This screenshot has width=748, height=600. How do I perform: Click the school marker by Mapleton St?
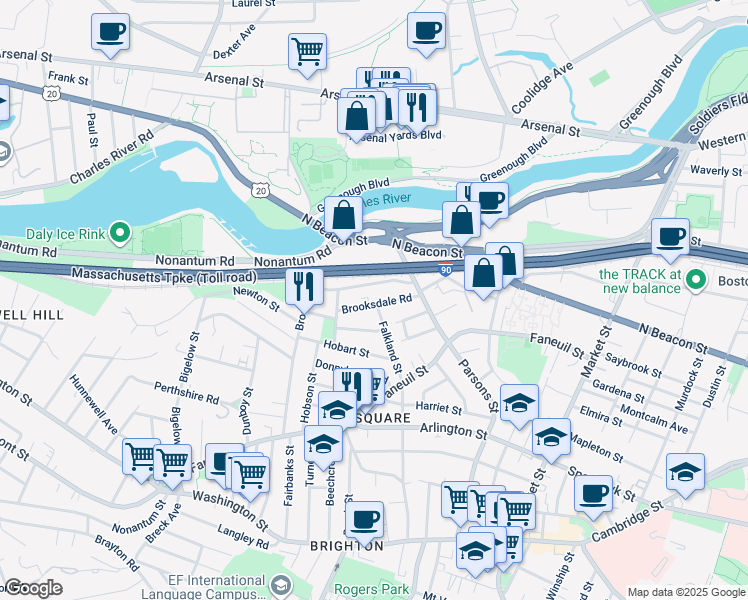[x=551, y=441]
